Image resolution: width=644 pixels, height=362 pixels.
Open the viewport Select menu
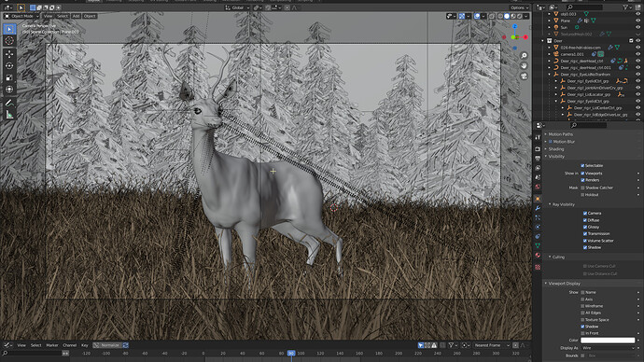point(63,16)
